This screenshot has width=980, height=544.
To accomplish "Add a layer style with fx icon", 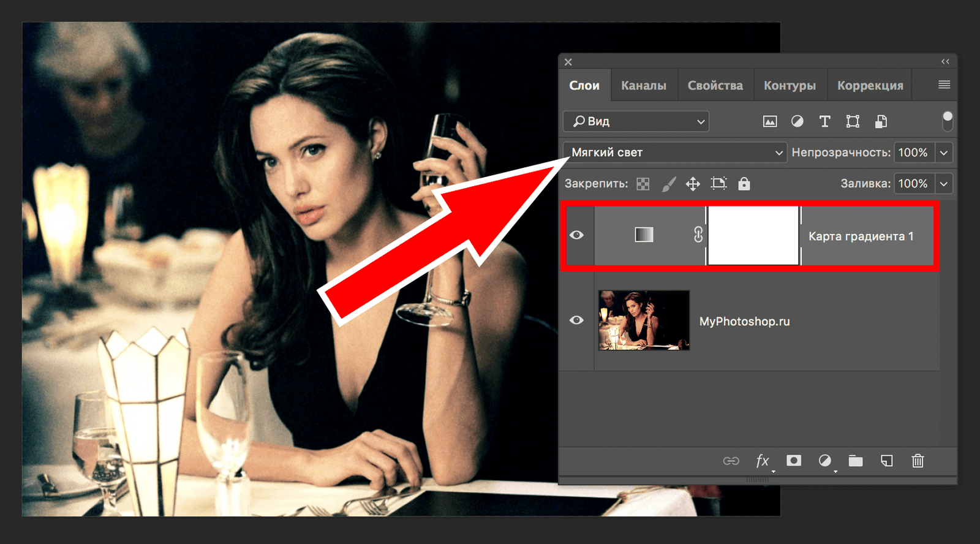I will pos(762,461).
